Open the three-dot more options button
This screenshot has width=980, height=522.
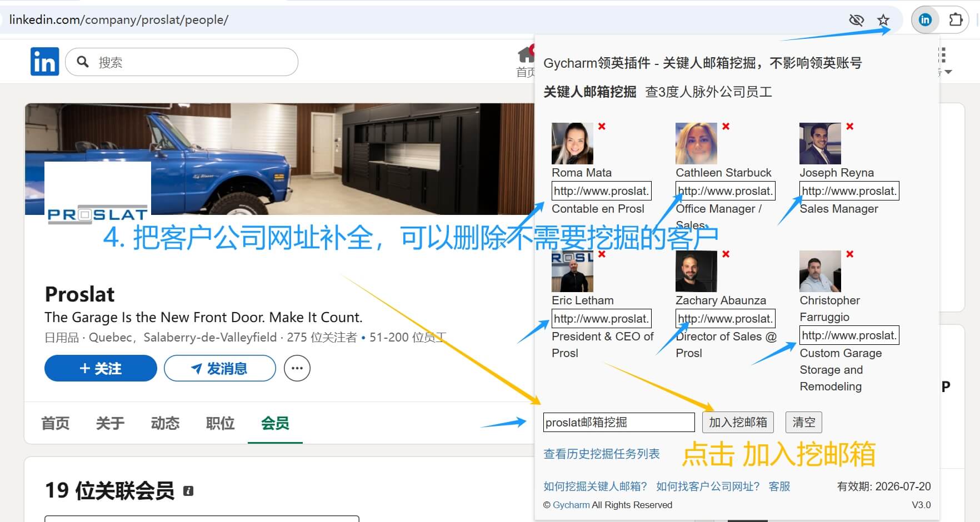[297, 368]
